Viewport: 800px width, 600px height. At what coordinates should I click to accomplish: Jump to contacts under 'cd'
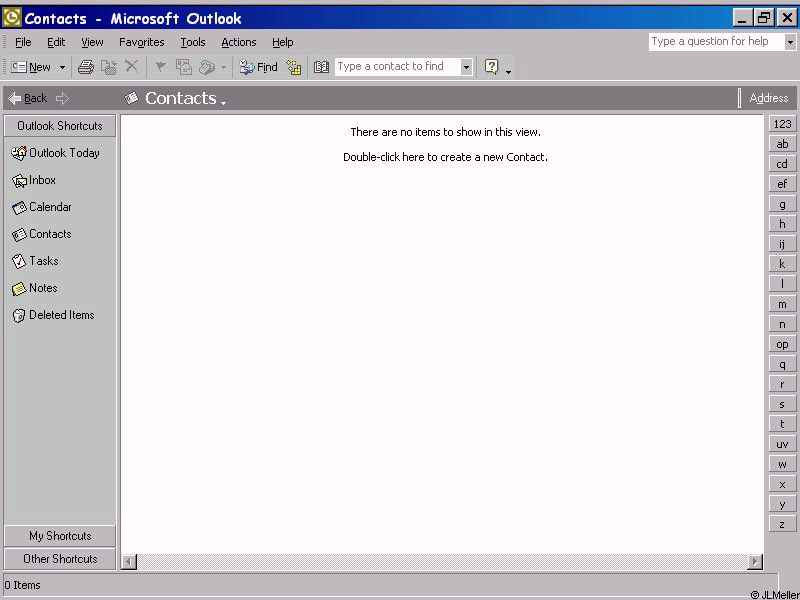[x=782, y=164]
